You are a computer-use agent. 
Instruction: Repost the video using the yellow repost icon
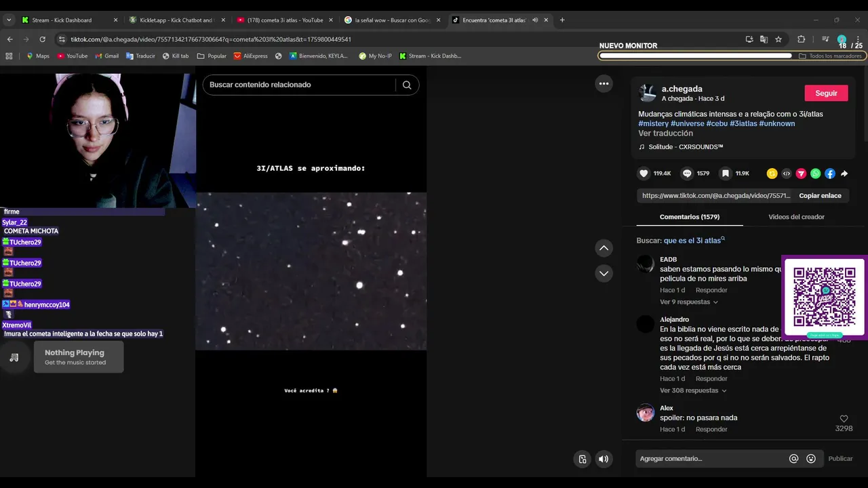coord(772,174)
